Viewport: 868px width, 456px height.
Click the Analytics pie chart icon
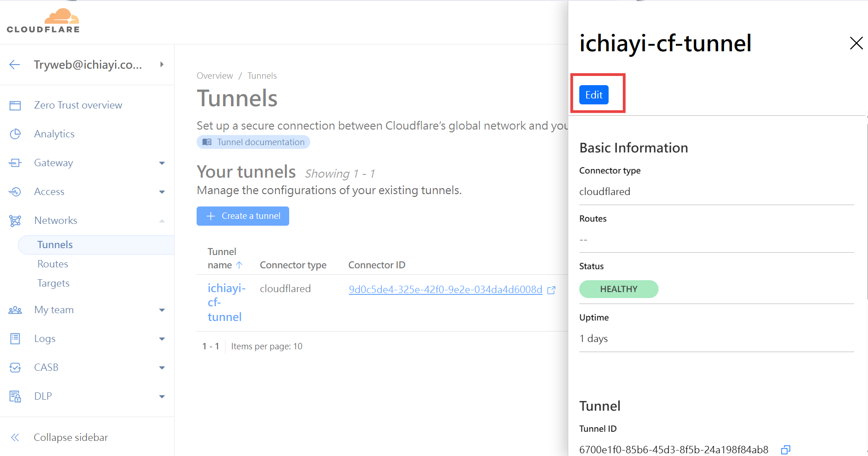[x=15, y=134]
